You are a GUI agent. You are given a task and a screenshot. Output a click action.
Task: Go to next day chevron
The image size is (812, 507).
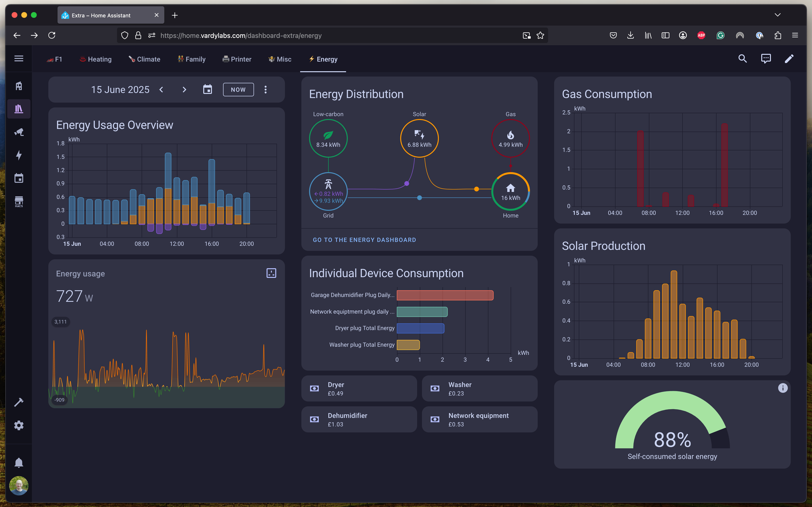tap(184, 90)
